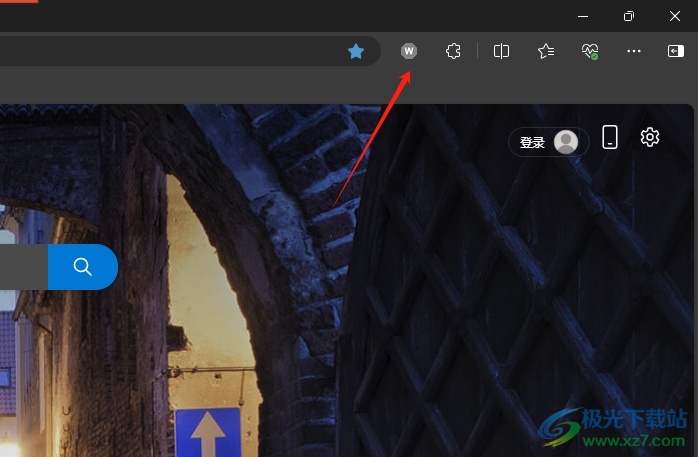Open the Settings and more menu
Viewport: 698px width, 457px height.
[x=633, y=51]
